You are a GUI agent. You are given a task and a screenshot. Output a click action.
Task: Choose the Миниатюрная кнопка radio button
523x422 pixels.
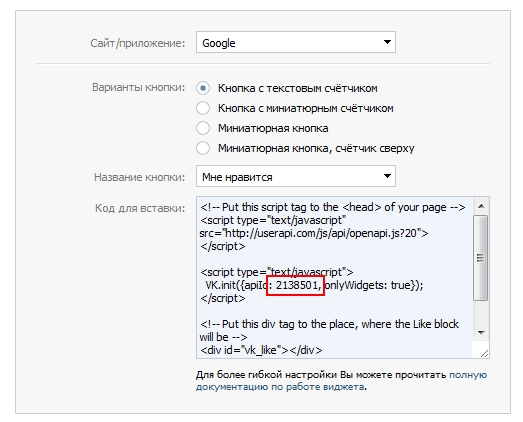click(x=203, y=128)
